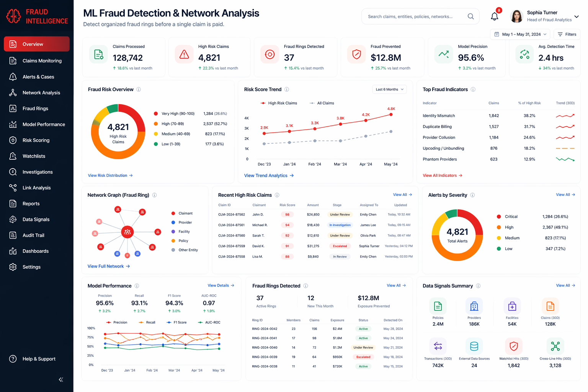
Task: Click In Investigation badge for CLM-2024-87561
Action: [x=340, y=225]
